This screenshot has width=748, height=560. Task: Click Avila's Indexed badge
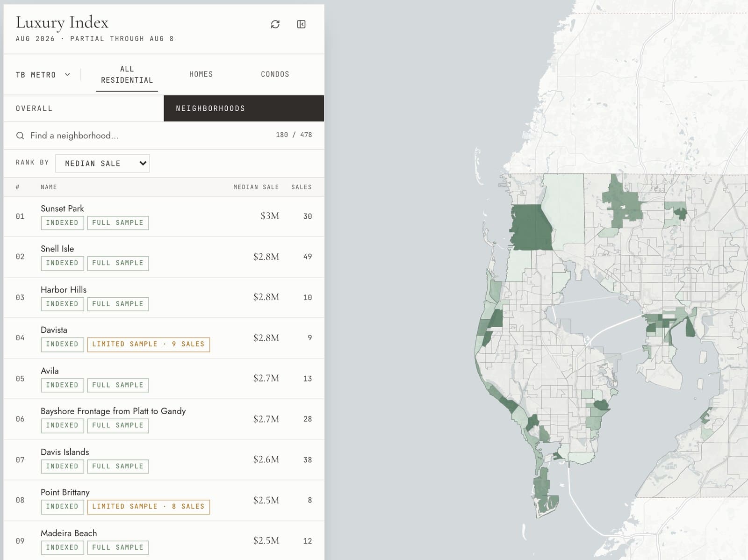pyautogui.click(x=62, y=385)
